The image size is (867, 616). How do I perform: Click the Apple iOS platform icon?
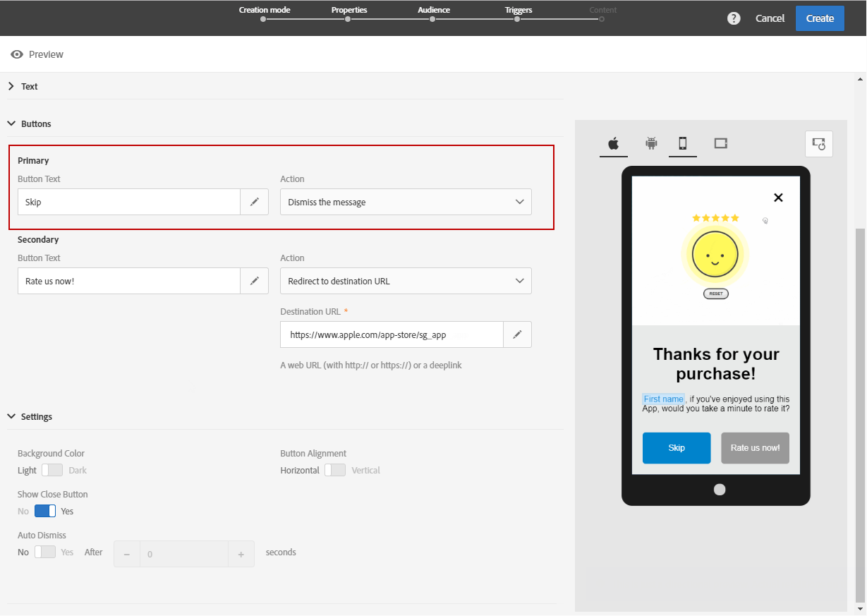[x=614, y=144]
